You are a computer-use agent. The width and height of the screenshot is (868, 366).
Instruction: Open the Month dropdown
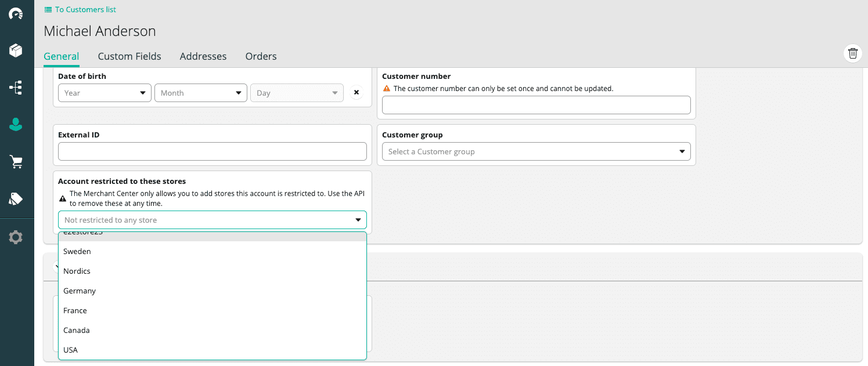(x=201, y=93)
